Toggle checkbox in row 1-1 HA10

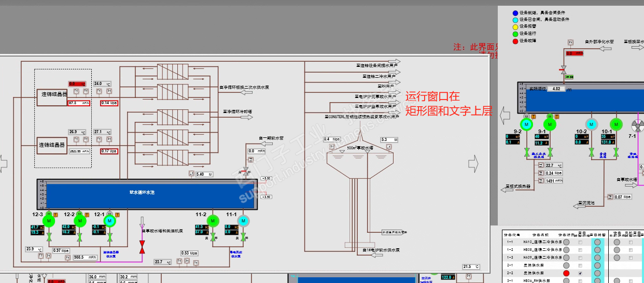coord(580,242)
